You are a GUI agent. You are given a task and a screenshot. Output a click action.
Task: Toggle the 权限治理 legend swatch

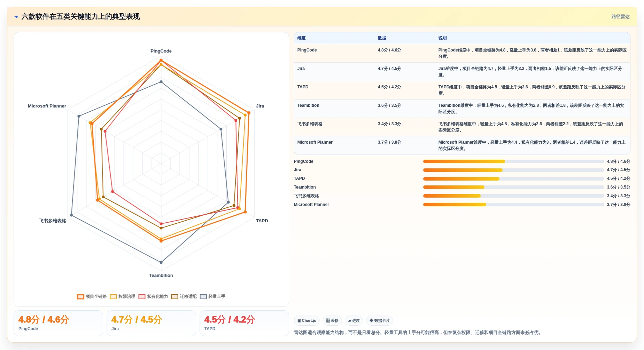[x=113, y=297]
